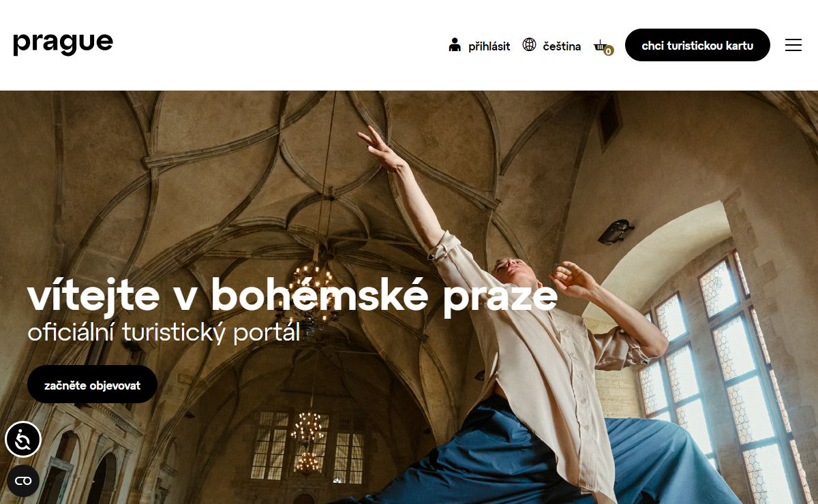Open the cookie settings icon
818x504 pixels.
tap(23, 481)
